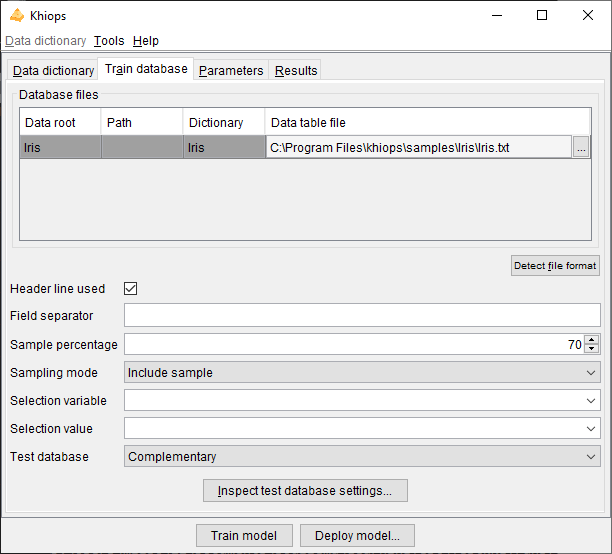Expand the Sampling mode dropdown
The width and height of the screenshot is (612, 554).
click(x=362, y=372)
